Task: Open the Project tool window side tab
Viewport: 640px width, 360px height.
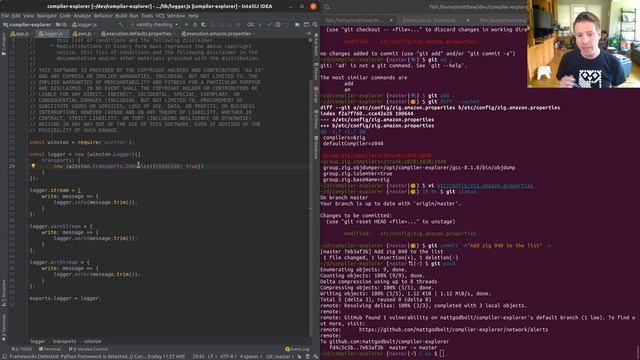Action: [4, 45]
